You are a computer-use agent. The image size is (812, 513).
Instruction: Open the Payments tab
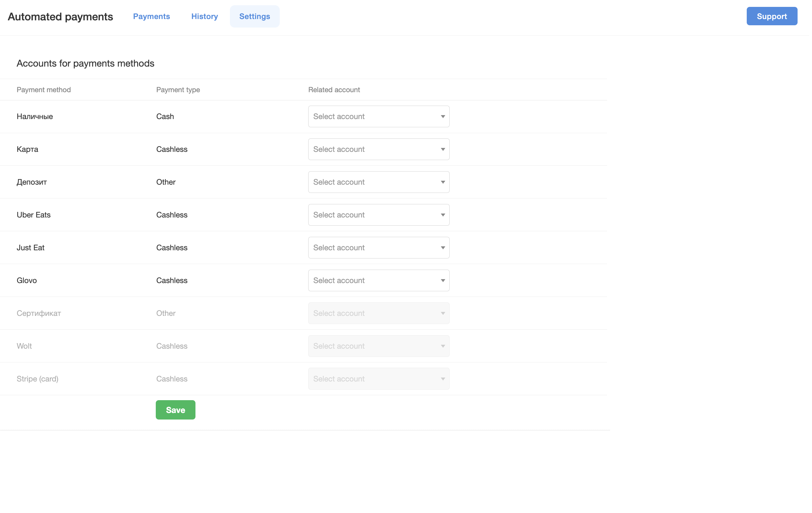click(x=152, y=16)
